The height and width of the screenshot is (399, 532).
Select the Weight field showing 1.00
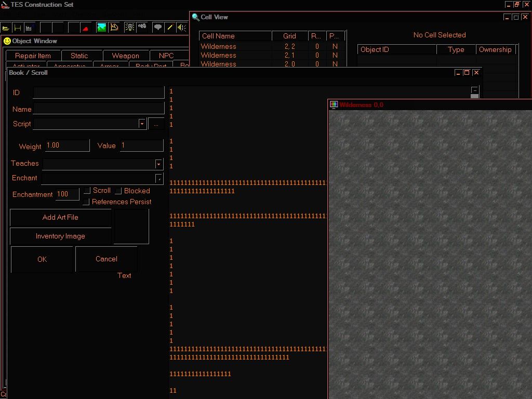click(x=67, y=145)
